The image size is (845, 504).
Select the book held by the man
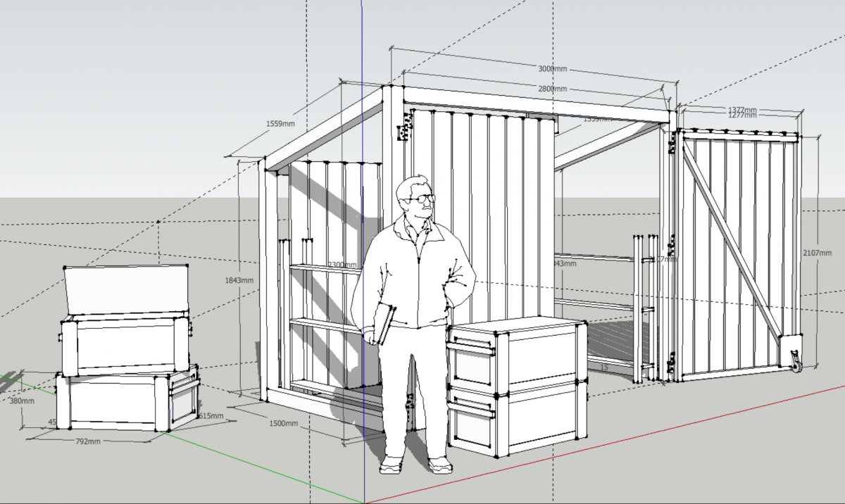click(x=384, y=324)
